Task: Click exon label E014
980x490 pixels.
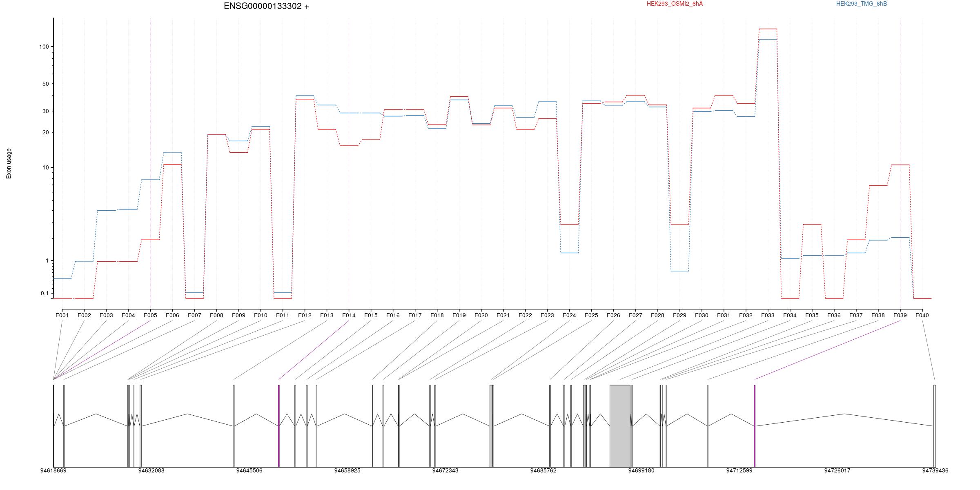Action: pos(349,315)
